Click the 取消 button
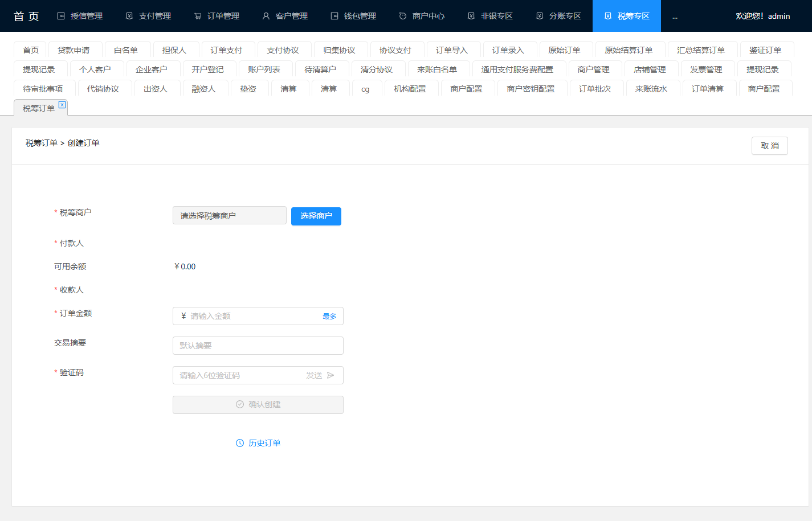 [770, 146]
